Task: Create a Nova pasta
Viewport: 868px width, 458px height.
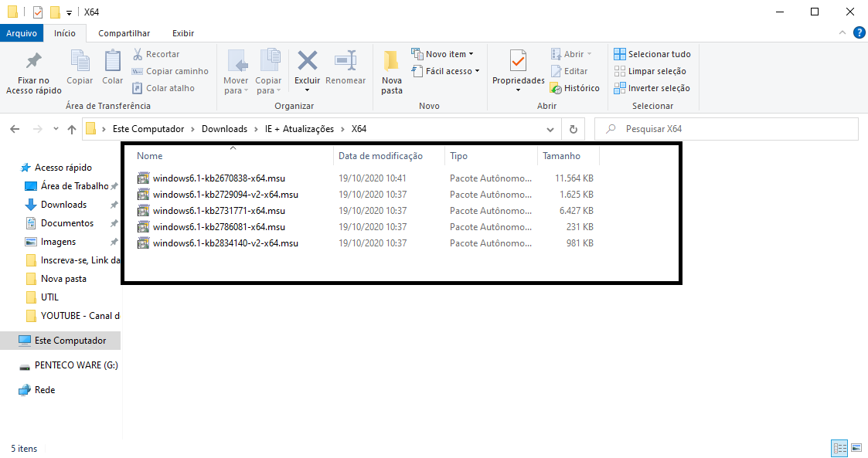Action: click(x=392, y=72)
